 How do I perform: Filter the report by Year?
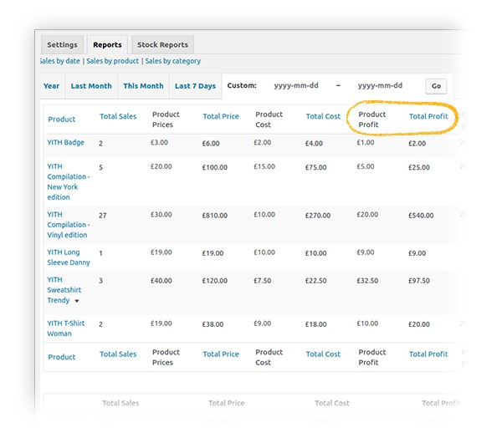pyautogui.click(x=52, y=86)
